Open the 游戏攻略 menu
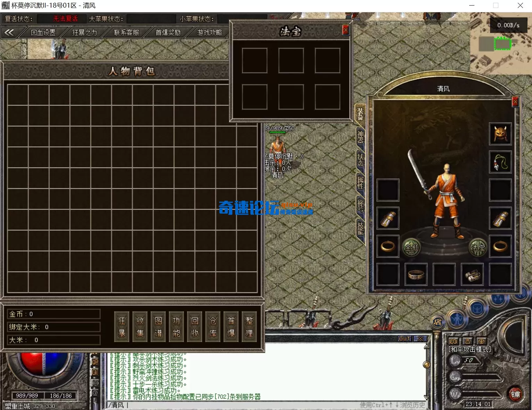Screen dimensions: 532x410 click(210, 33)
